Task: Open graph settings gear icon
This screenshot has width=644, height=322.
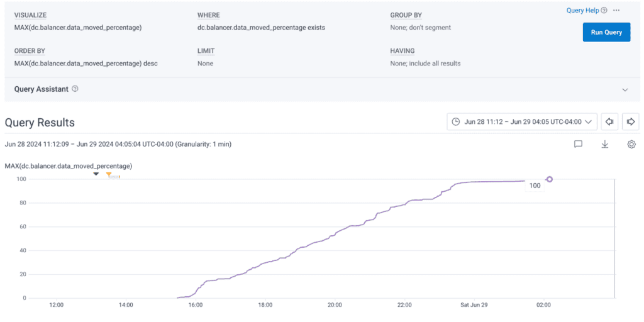Action: (x=631, y=144)
